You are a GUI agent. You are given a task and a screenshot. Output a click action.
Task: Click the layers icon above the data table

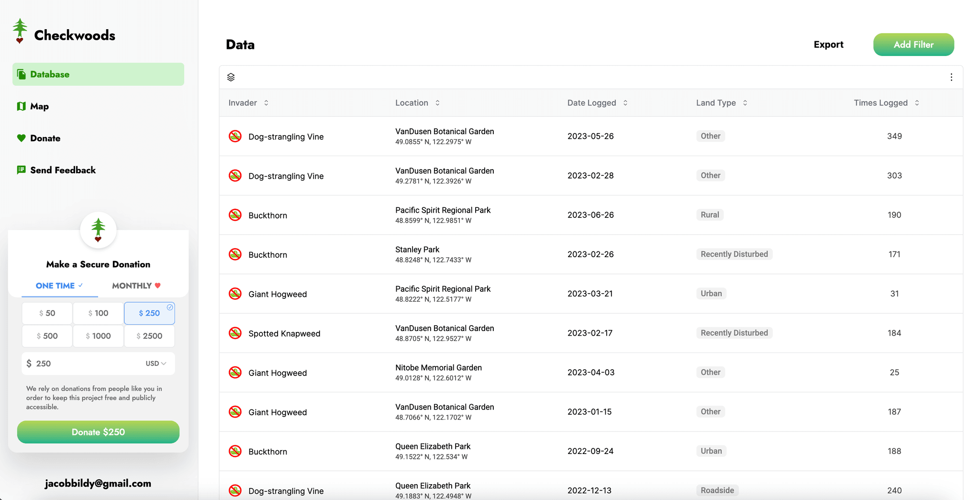pyautogui.click(x=231, y=77)
